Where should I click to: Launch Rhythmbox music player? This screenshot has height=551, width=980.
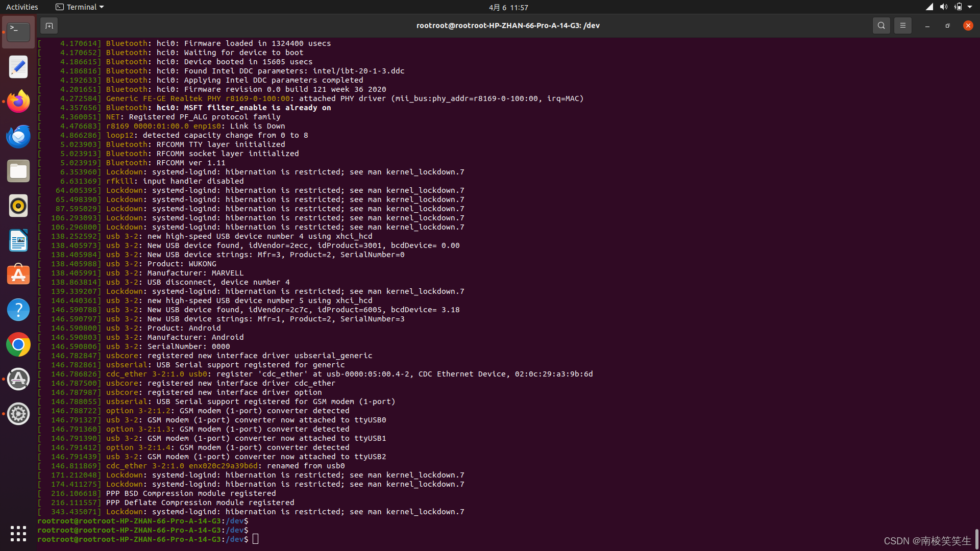[18, 206]
